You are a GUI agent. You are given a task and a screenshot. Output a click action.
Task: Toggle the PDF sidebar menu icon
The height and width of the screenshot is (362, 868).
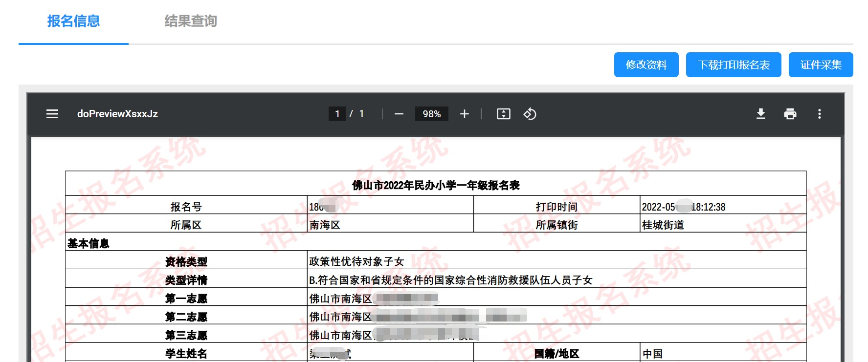click(x=52, y=114)
